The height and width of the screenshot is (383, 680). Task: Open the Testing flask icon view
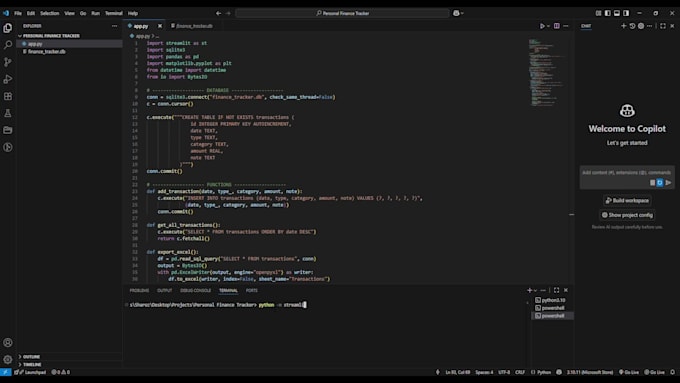8,113
